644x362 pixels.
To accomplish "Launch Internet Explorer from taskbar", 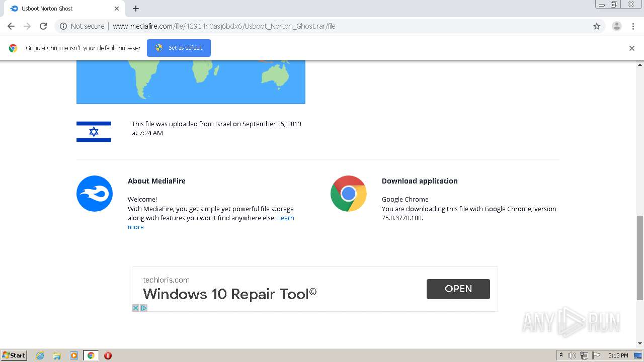I will click(x=40, y=355).
